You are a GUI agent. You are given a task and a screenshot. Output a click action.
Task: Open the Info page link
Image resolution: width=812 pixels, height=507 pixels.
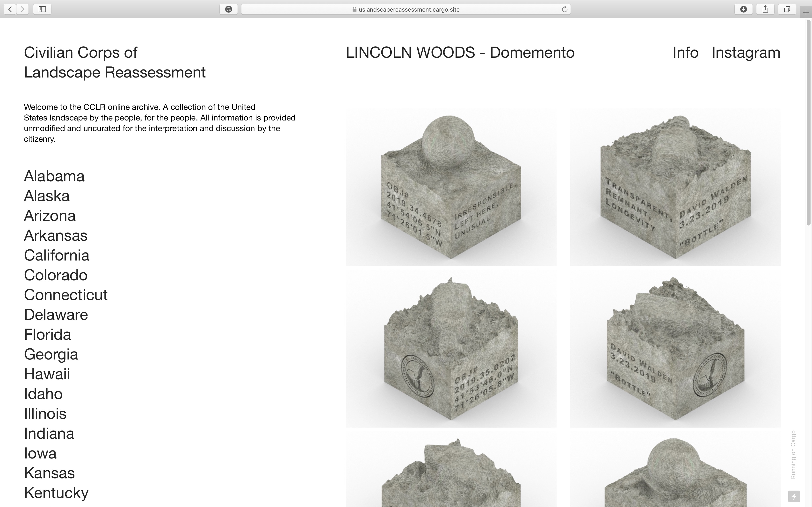click(685, 53)
